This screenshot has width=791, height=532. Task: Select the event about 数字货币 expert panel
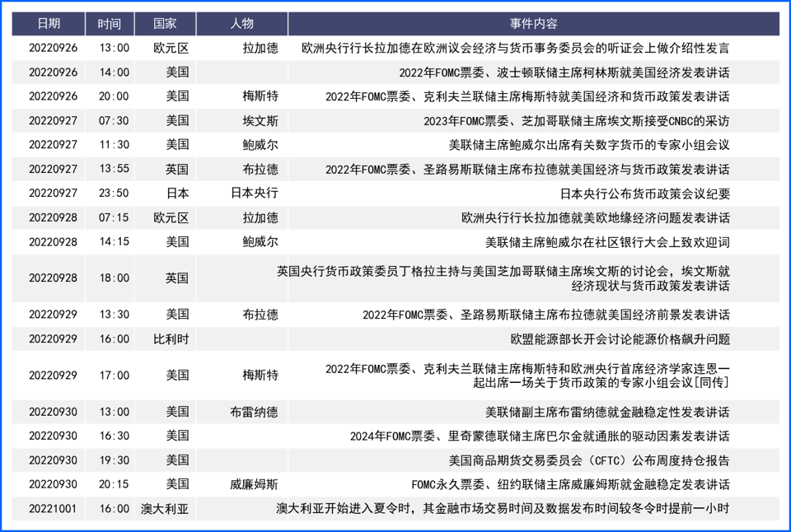(589, 145)
